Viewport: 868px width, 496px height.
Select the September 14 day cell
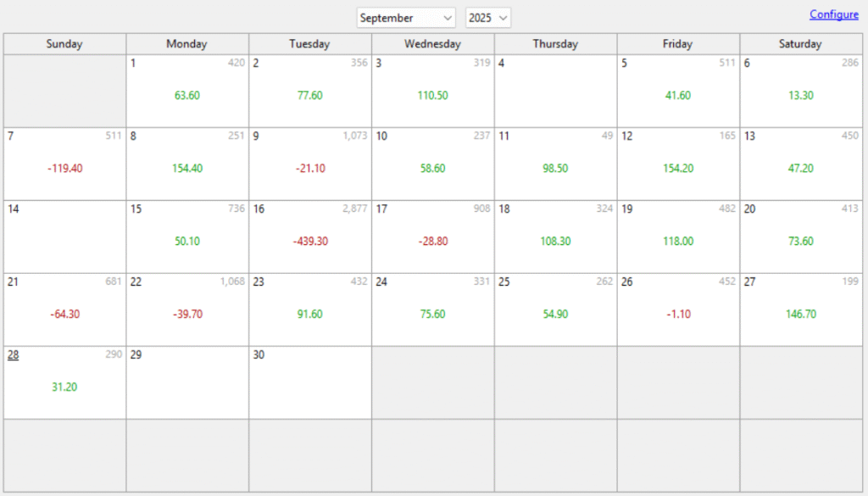tap(64, 237)
